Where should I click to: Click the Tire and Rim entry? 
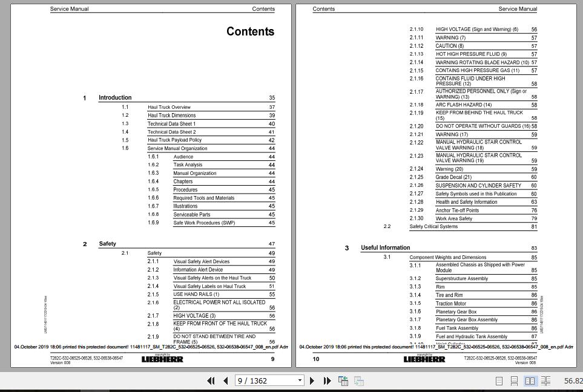click(x=450, y=295)
